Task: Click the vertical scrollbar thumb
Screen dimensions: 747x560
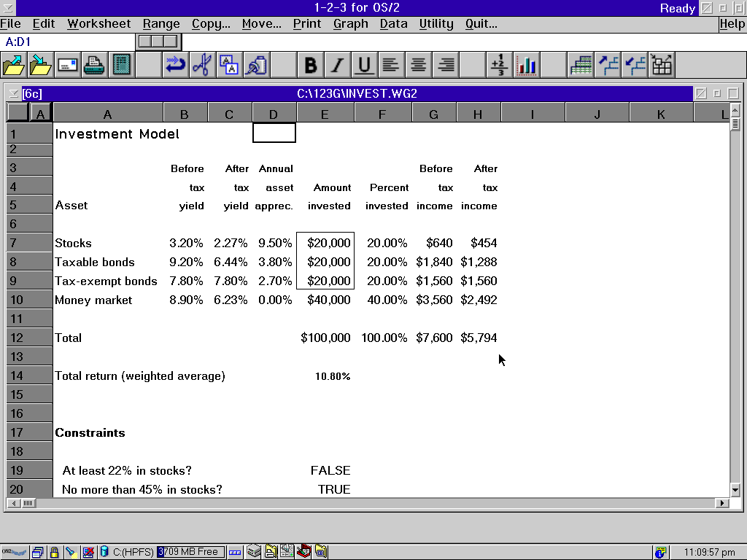Action: [735, 124]
